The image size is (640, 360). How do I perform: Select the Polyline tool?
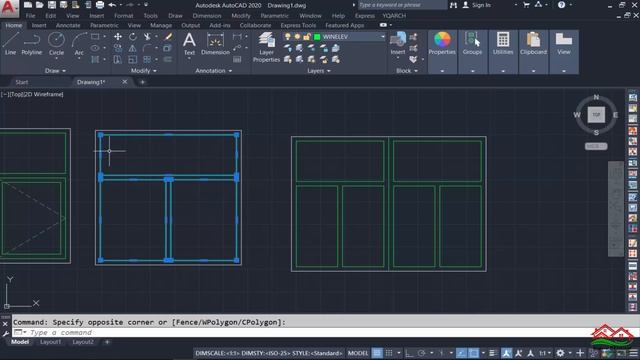31,44
